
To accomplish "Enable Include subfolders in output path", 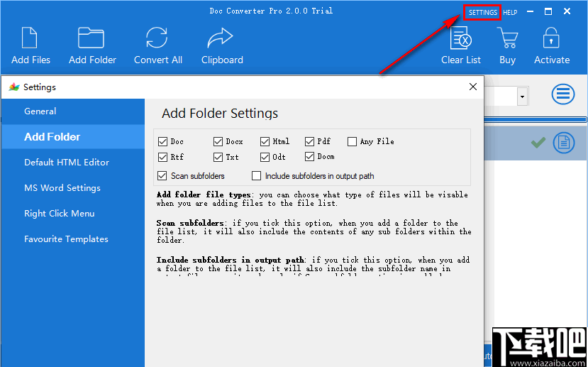I will pyautogui.click(x=256, y=175).
